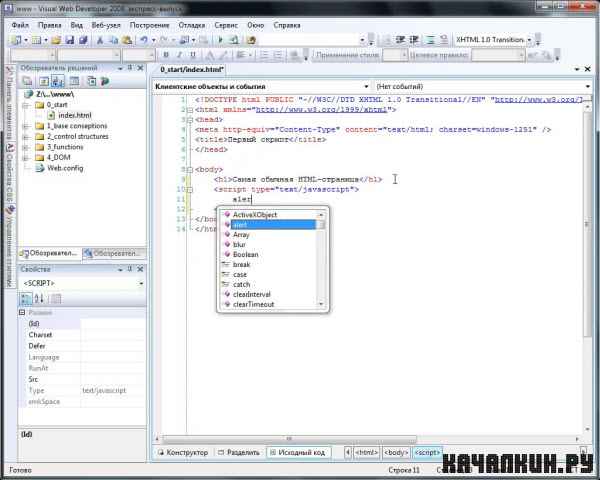Viewport: 600px width, 480px height.
Task: Click the Undo arrow icon
Action: (144, 40)
